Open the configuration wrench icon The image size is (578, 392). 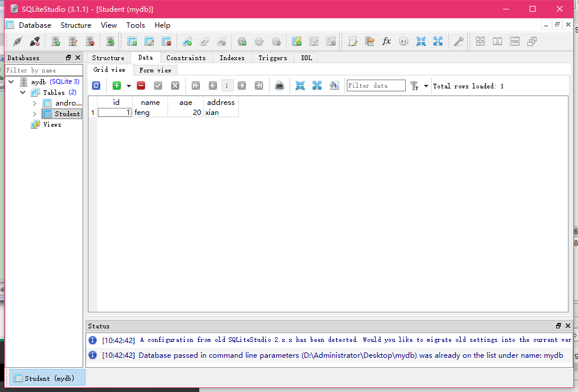click(458, 41)
